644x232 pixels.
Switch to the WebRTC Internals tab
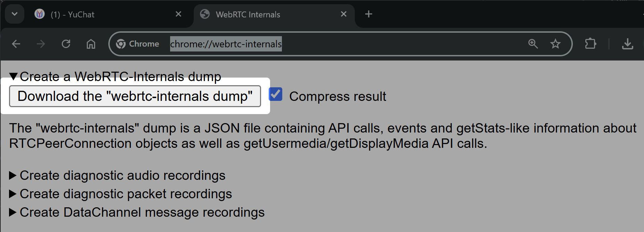(247, 14)
